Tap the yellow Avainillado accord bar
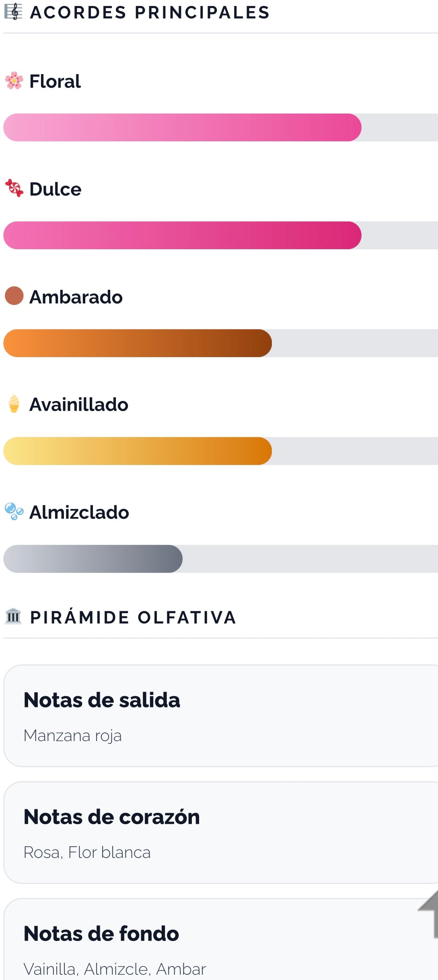Image resolution: width=438 pixels, height=980 pixels. (x=138, y=451)
